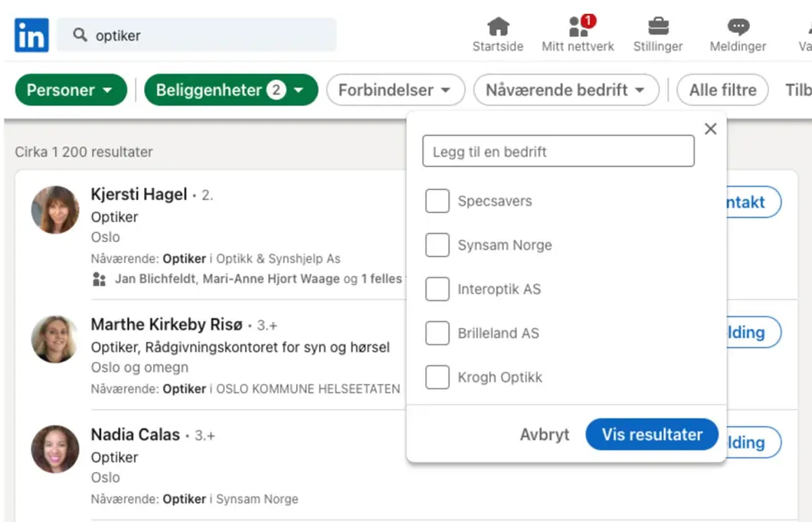
Task: Click the LinkedIn logo
Action: [31, 35]
